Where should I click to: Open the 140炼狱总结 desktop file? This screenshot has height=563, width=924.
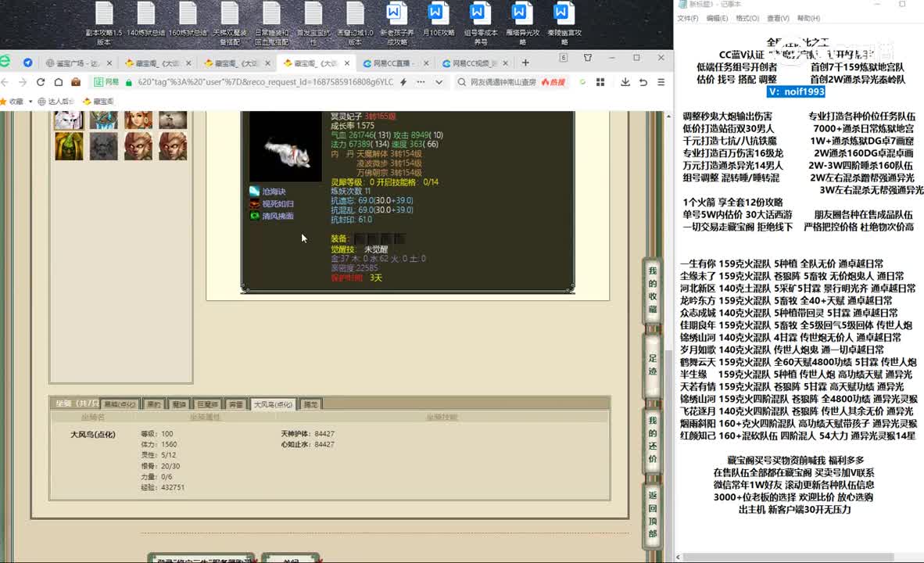[x=145, y=19]
